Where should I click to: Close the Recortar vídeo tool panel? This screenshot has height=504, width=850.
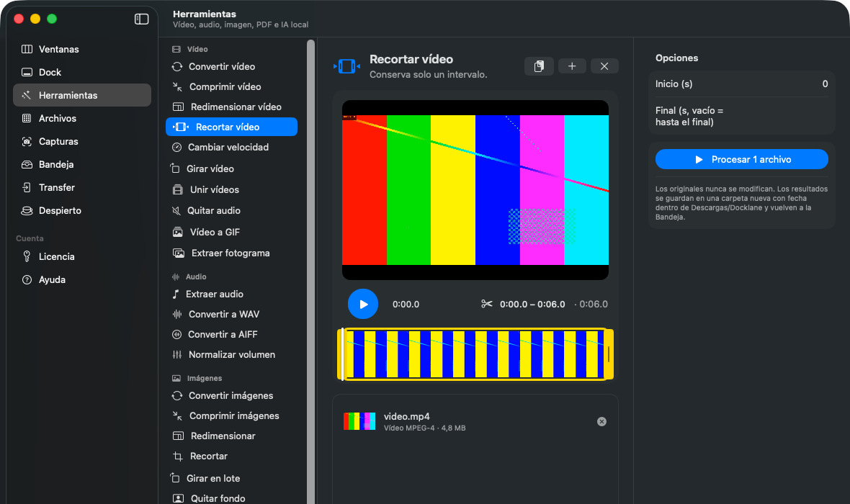click(x=604, y=66)
